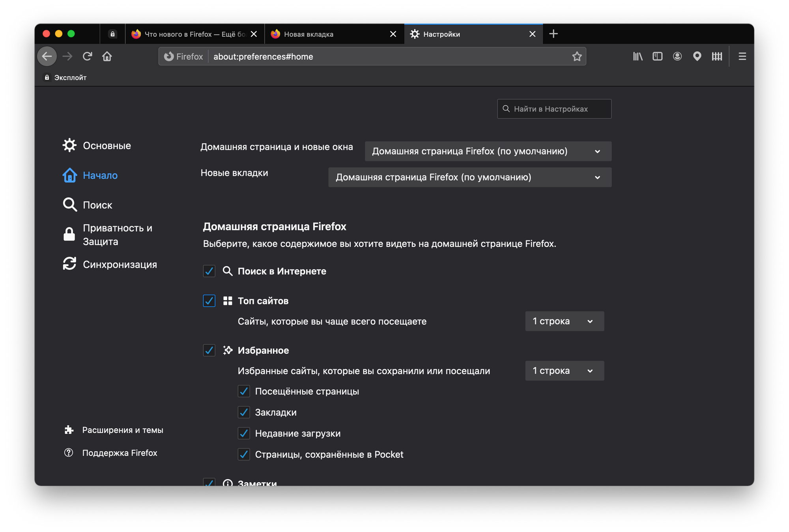Reload the current page
Viewport: 789px width, 532px height.
tap(87, 56)
